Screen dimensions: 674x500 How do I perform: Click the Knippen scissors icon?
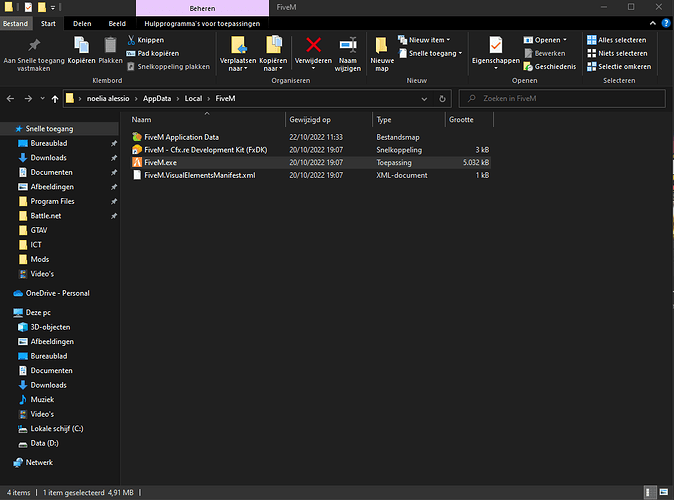coord(133,40)
